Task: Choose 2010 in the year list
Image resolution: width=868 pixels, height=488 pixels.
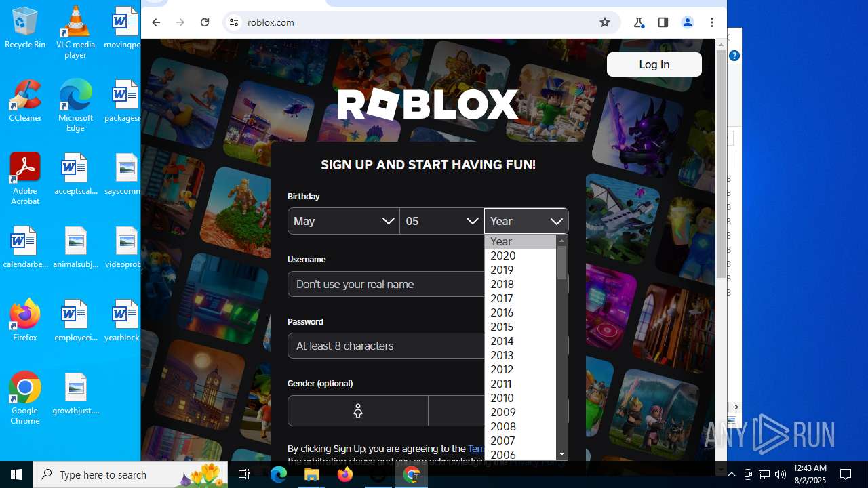Action: tap(520, 398)
